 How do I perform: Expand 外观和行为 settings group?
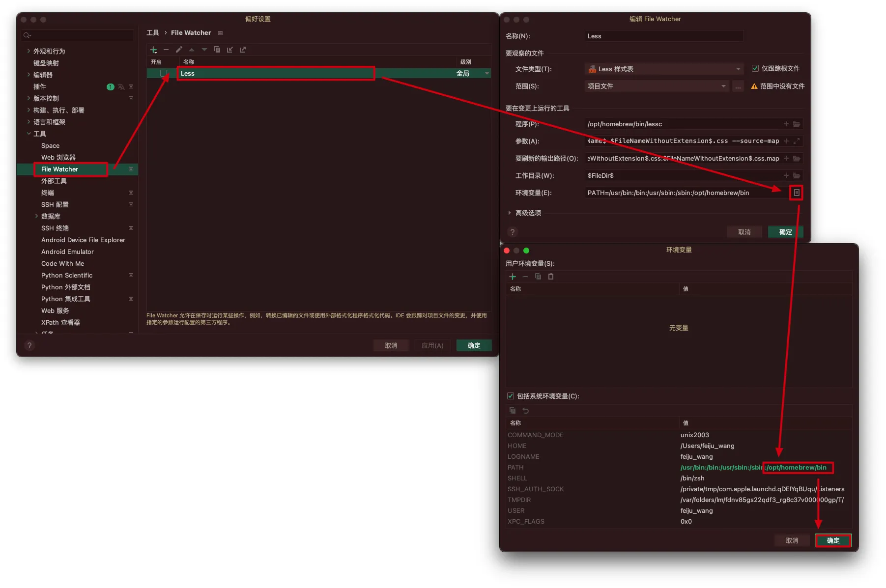tap(29, 51)
